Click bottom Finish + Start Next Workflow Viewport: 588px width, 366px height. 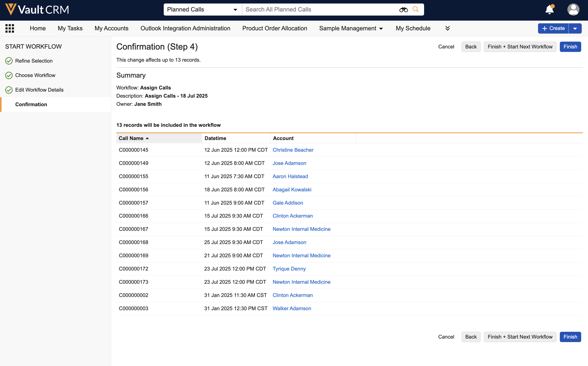520,337
